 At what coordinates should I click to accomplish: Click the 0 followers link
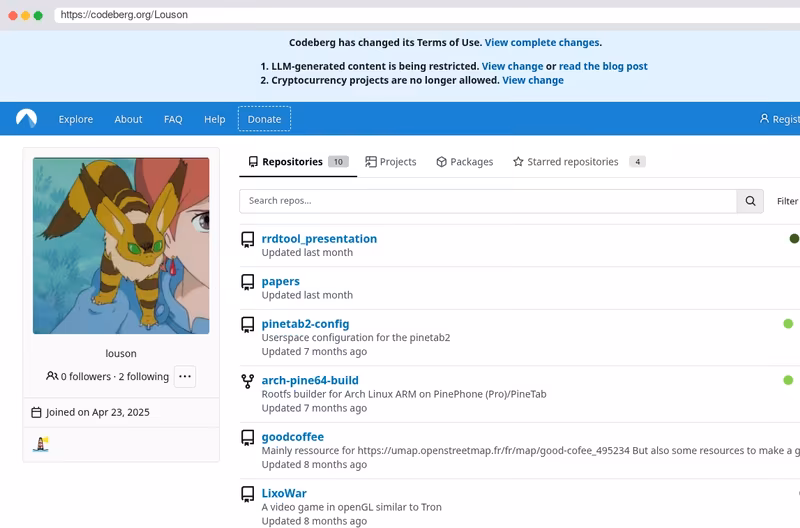pyautogui.click(x=86, y=376)
